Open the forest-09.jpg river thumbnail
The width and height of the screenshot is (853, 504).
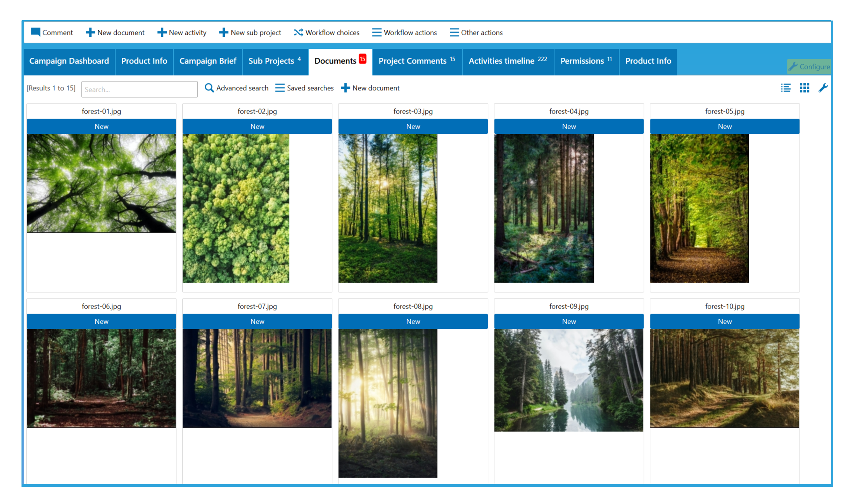tap(569, 380)
